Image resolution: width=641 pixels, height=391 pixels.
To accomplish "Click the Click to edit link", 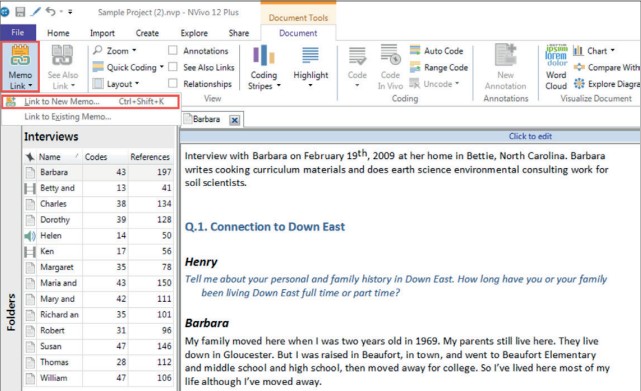I will pyautogui.click(x=530, y=136).
